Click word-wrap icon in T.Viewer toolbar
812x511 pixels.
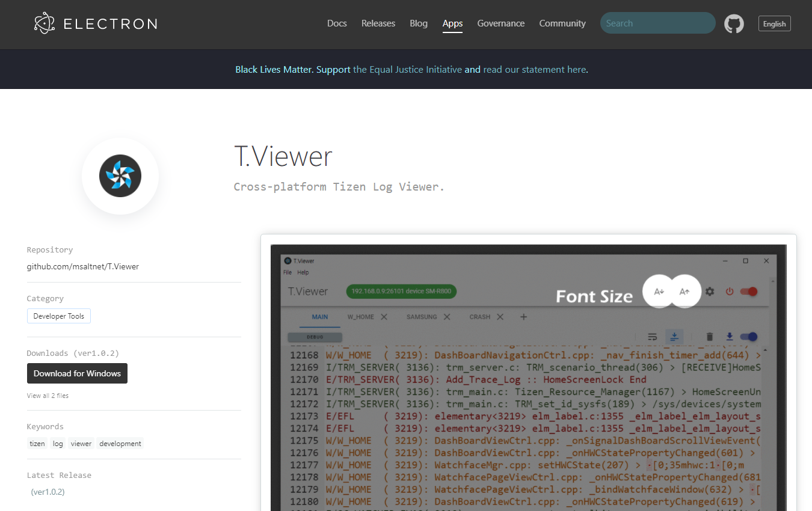pyautogui.click(x=652, y=337)
